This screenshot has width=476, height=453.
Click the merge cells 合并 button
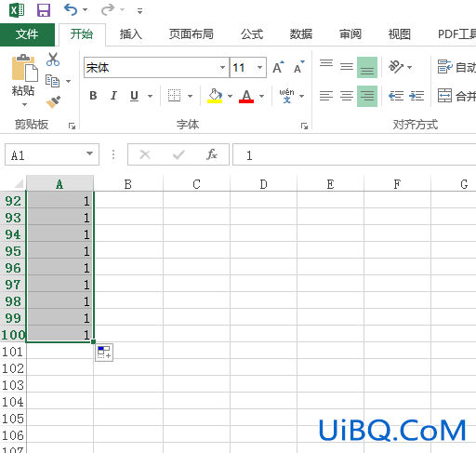point(456,96)
